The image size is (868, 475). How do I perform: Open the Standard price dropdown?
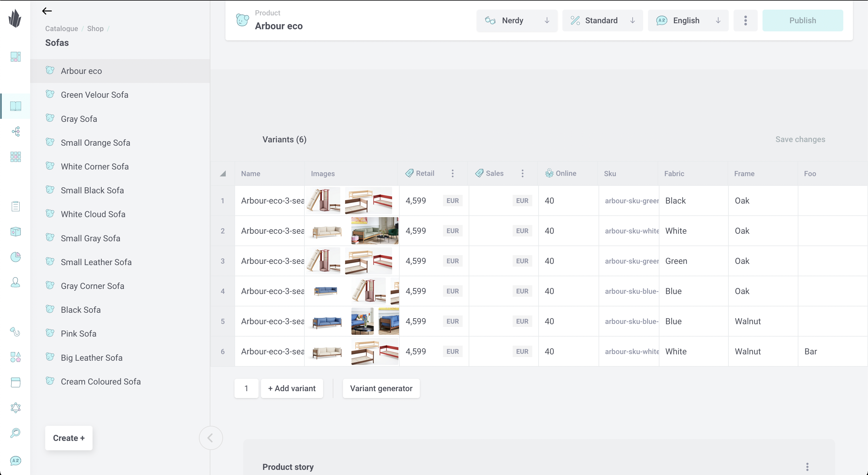click(x=602, y=21)
